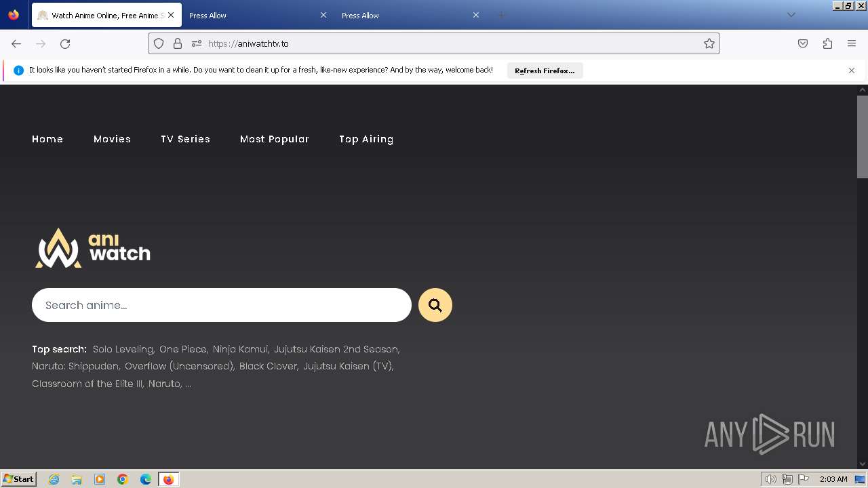Open the Overflow (Uncensored) link
The image size is (868, 488).
point(179,366)
